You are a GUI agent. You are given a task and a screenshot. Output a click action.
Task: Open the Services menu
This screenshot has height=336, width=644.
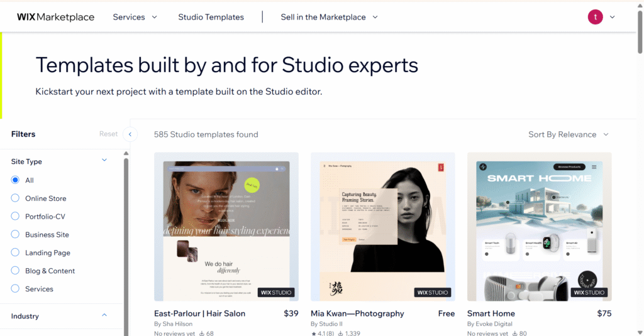pos(135,17)
